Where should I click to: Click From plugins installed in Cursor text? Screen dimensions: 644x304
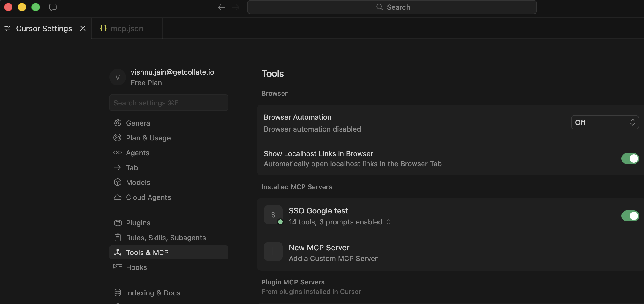pyautogui.click(x=311, y=292)
